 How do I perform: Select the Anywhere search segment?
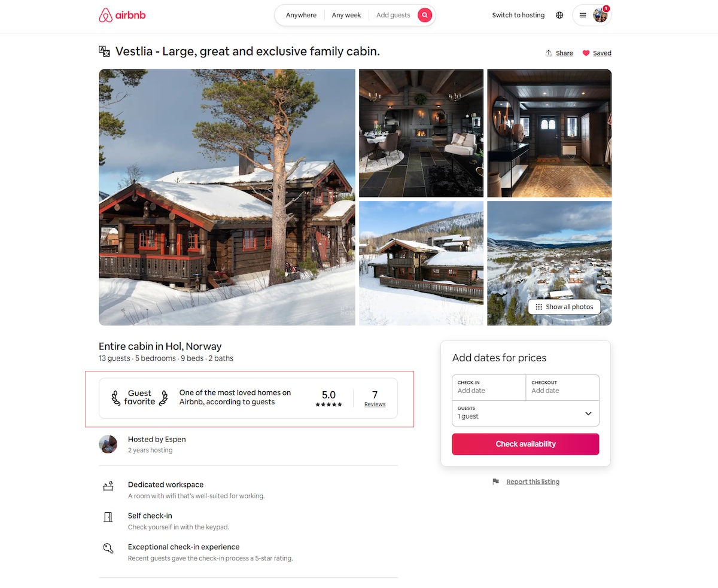[301, 16]
